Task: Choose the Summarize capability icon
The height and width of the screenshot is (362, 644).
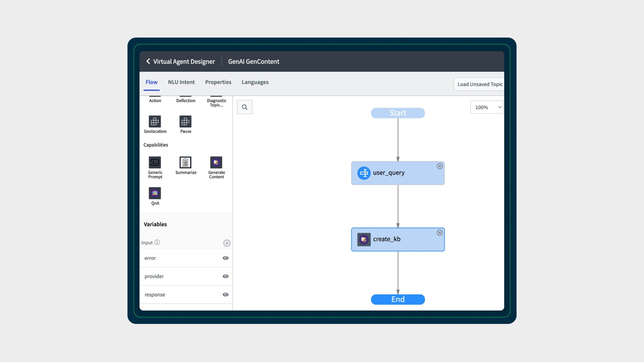Action: click(186, 163)
